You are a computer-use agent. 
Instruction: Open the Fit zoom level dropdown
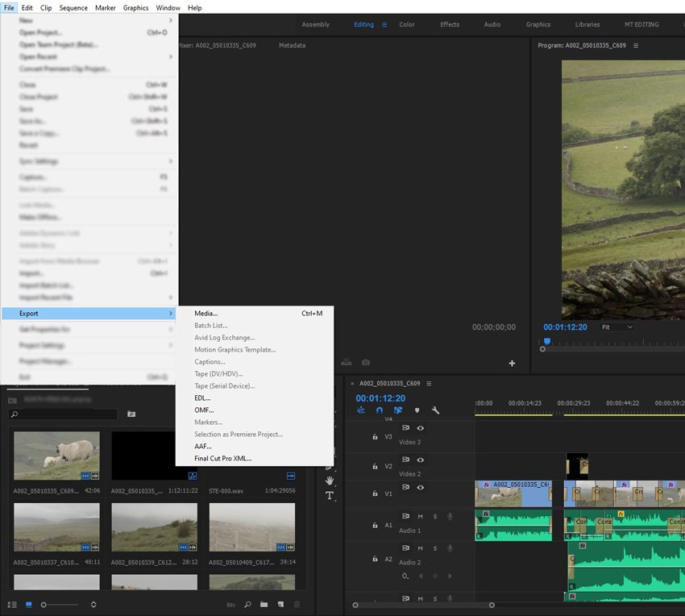click(617, 327)
